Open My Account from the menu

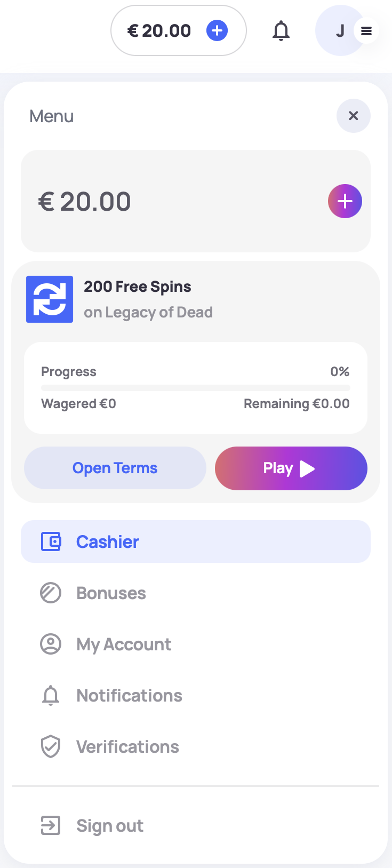[x=124, y=644]
